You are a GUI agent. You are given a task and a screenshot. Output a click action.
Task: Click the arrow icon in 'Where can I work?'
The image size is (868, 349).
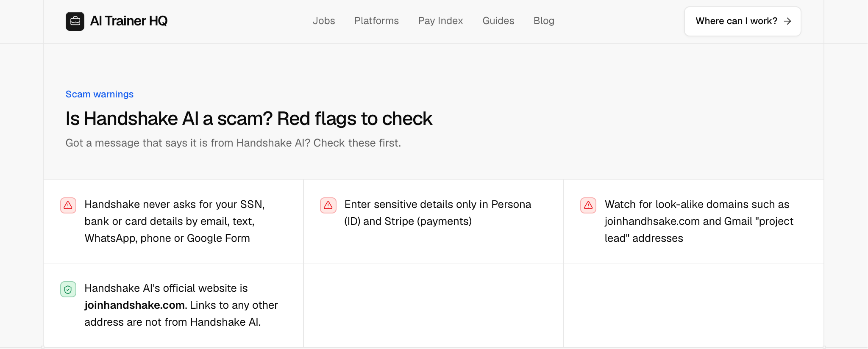787,21
